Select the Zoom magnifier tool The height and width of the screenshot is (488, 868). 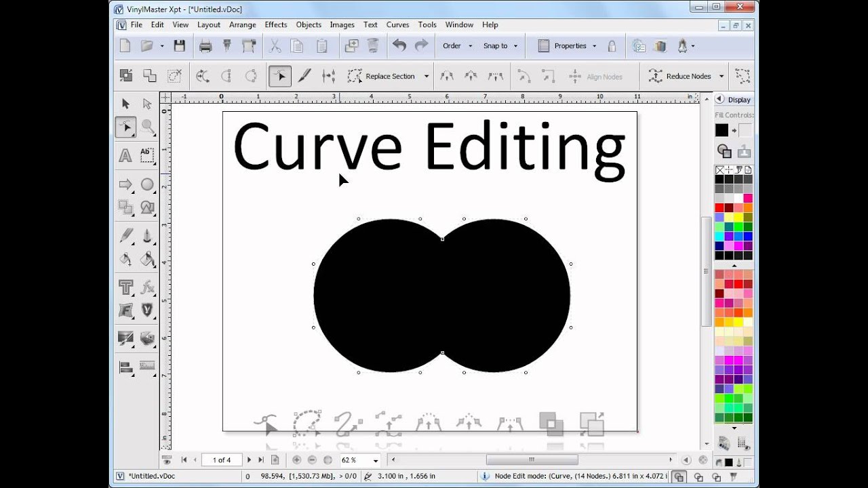(x=147, y=127)
